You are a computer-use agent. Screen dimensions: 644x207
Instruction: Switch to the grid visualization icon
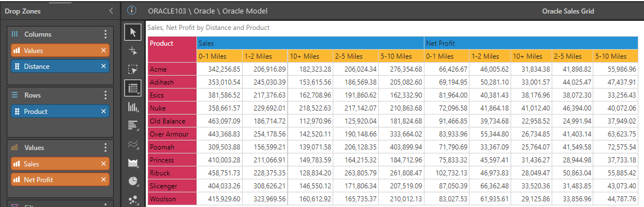click(x=133, y=87)
